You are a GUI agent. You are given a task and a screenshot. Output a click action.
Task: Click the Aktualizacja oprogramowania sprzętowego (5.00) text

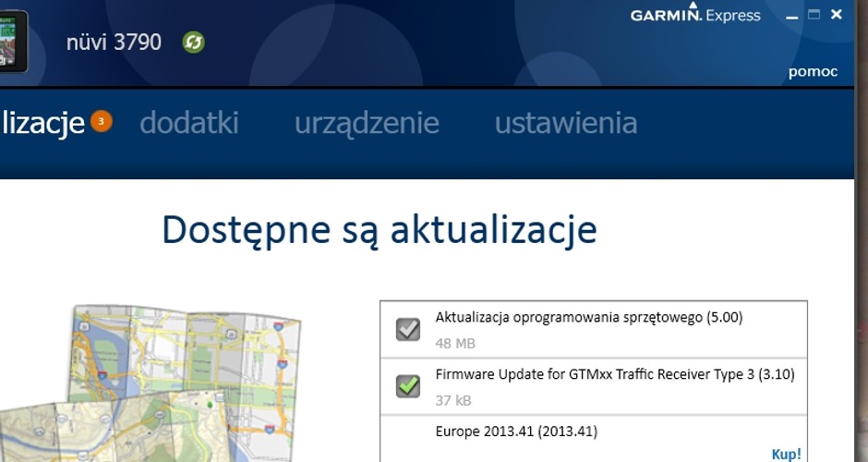589,318
